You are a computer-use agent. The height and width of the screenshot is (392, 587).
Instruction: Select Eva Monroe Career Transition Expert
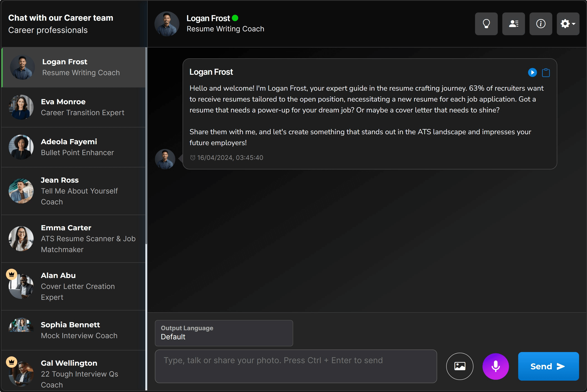pyautogui.click(x=73, y=107)
